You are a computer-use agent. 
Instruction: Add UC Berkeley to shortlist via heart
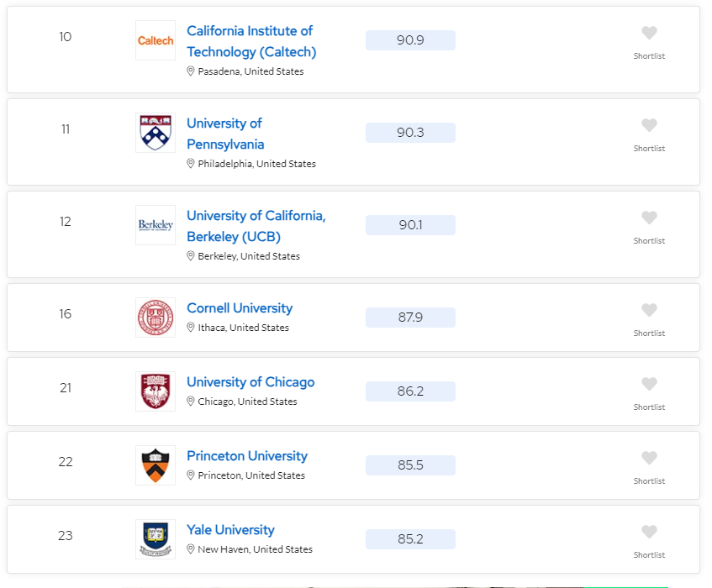(649, 218)
